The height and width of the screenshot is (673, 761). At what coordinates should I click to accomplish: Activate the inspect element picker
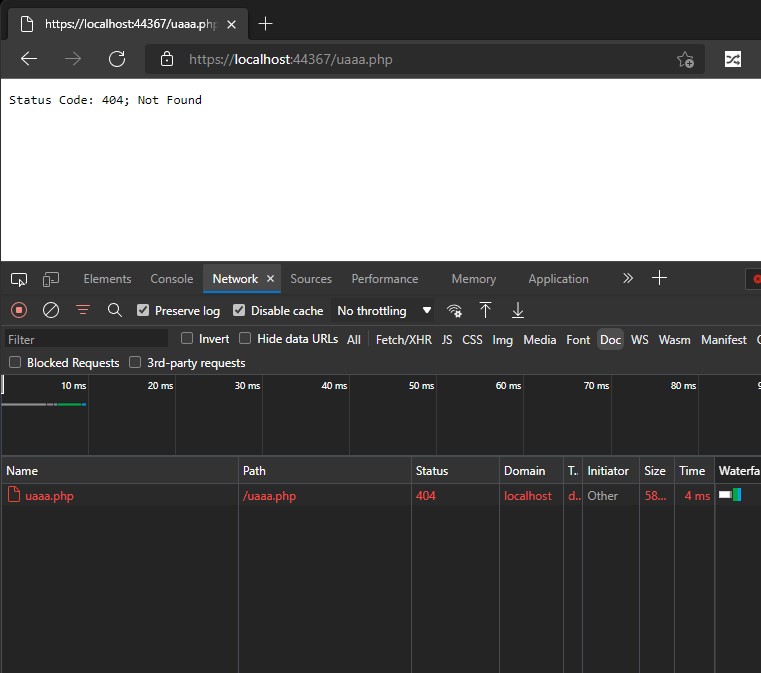(19, 279)
